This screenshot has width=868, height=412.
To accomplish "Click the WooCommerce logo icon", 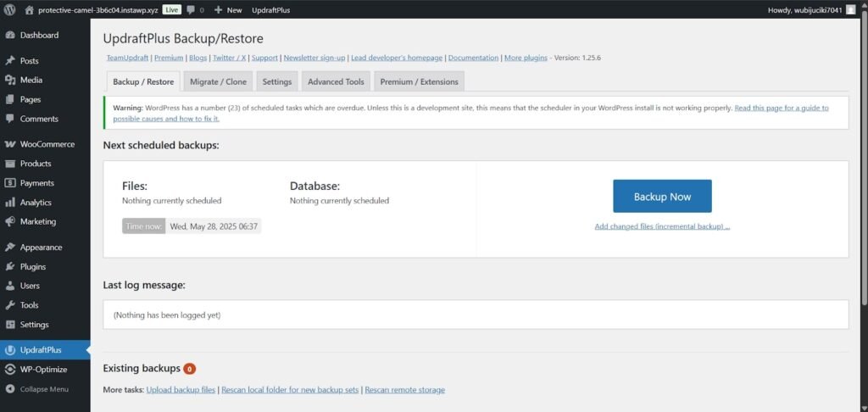I will click(x=9, y=144).
